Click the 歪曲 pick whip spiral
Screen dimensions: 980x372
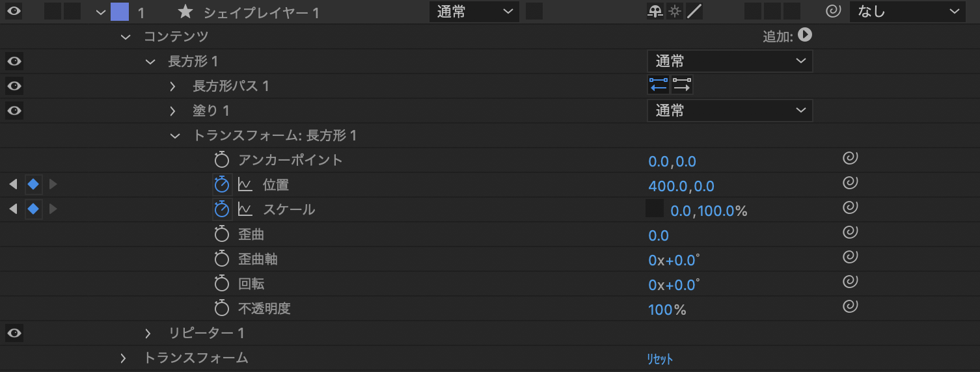coord(850,232)
